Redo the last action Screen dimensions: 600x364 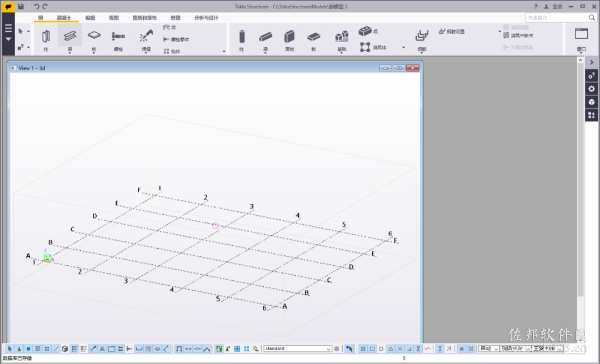[45, 6]
